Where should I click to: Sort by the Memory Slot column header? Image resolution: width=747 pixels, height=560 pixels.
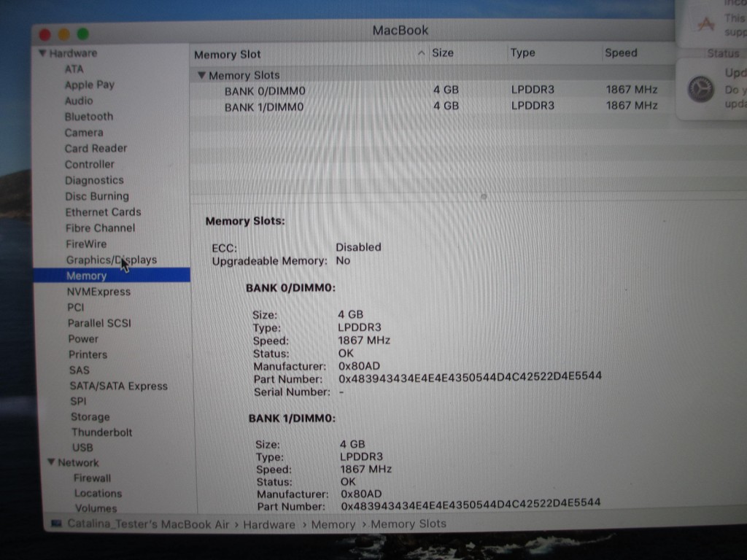[228, 55]
